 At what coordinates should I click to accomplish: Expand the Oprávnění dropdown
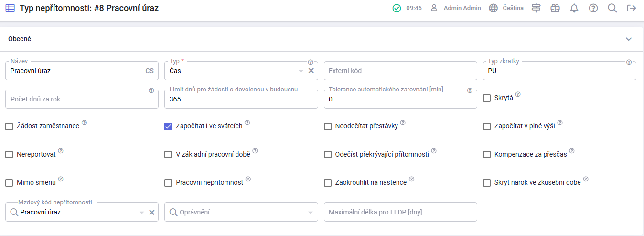coord(311,213)
